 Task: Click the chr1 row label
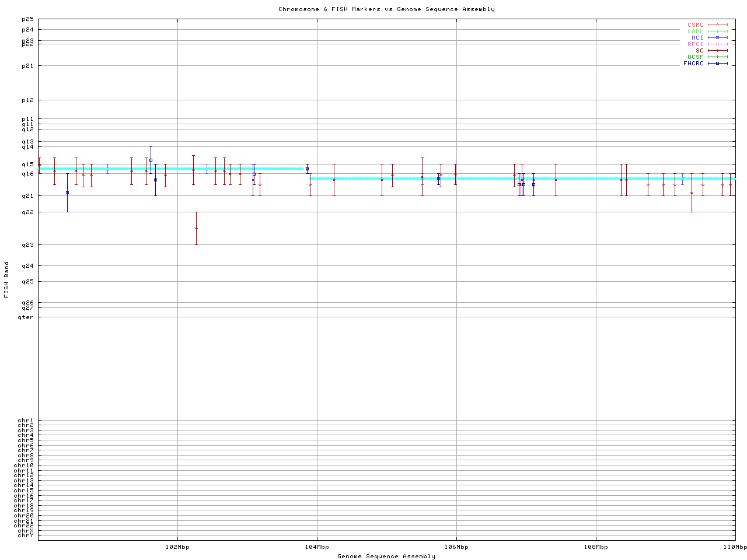click(26, 421)
